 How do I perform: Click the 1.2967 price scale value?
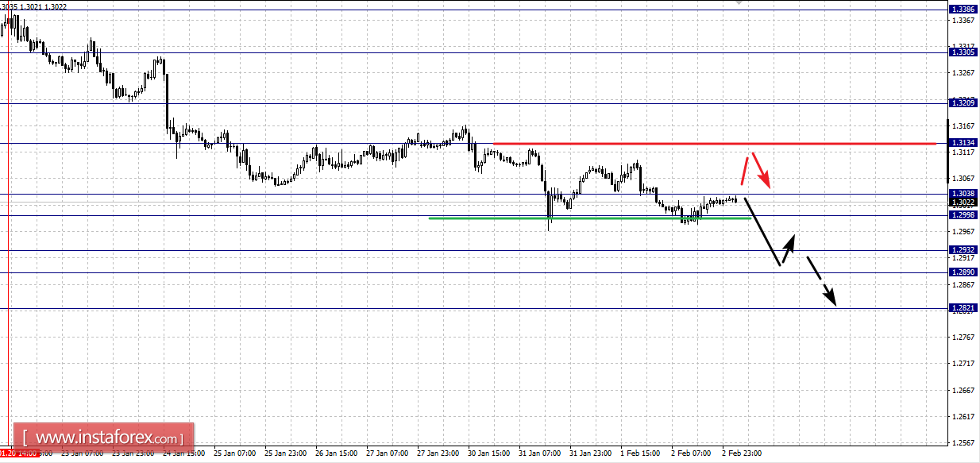[x=963, y=232]
